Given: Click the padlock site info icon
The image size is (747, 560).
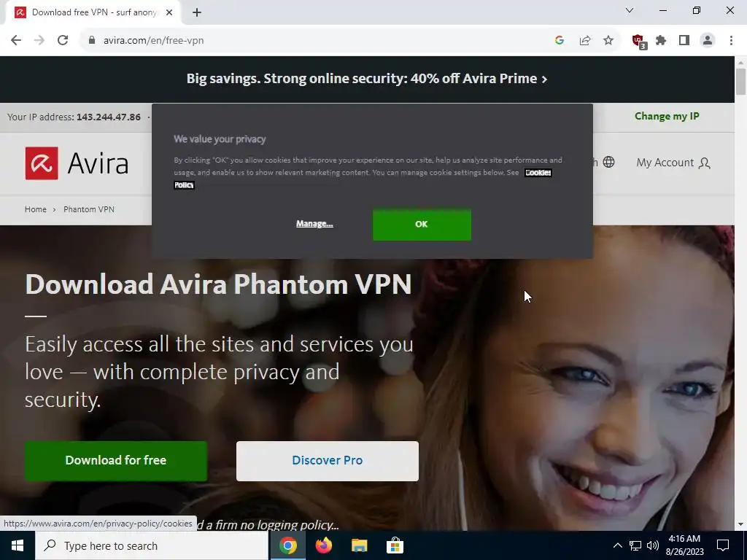Looking at the screenshot, I should point(92,41).
